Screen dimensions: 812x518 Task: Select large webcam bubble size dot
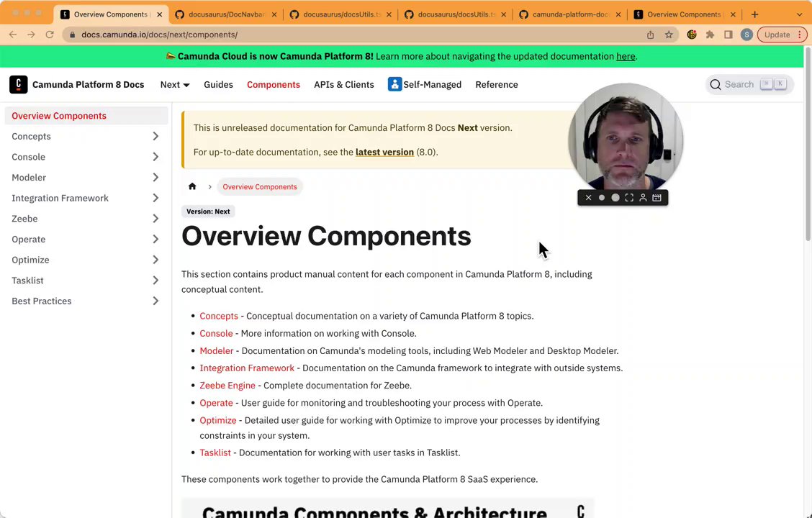(615, 198)
